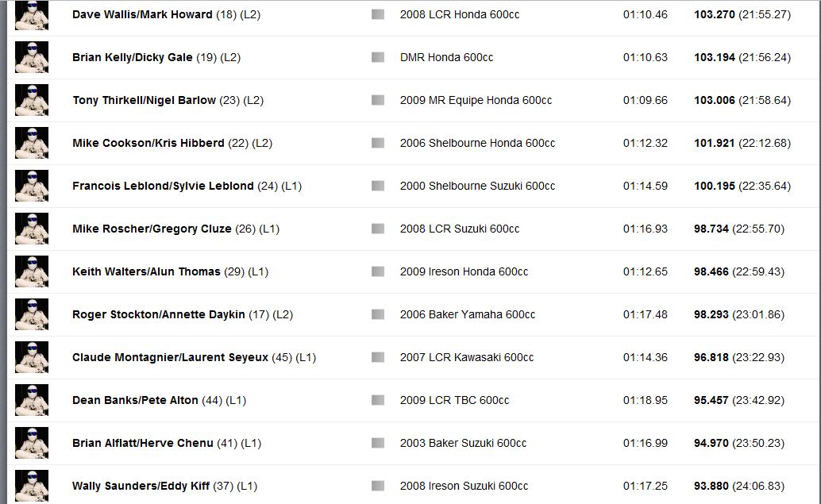Click gray flag icon for Francois Leblond row
This screenshot has height=504, width=821.
click(378, 186)
